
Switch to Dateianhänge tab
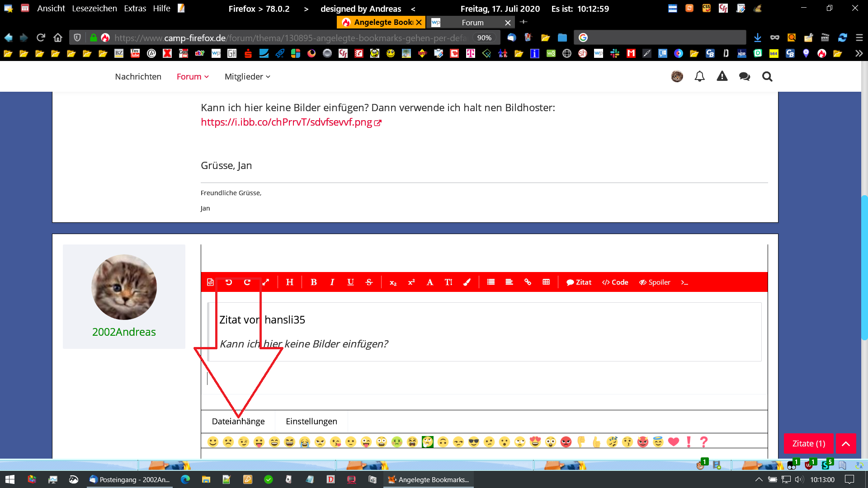point(238,421)
